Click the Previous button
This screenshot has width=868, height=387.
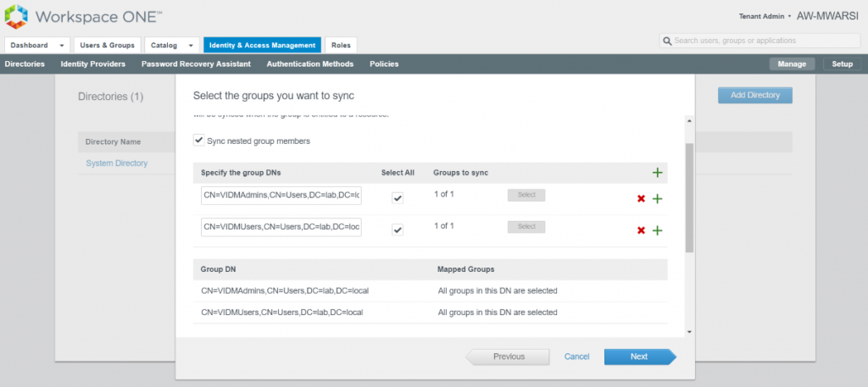coord(509,357)
